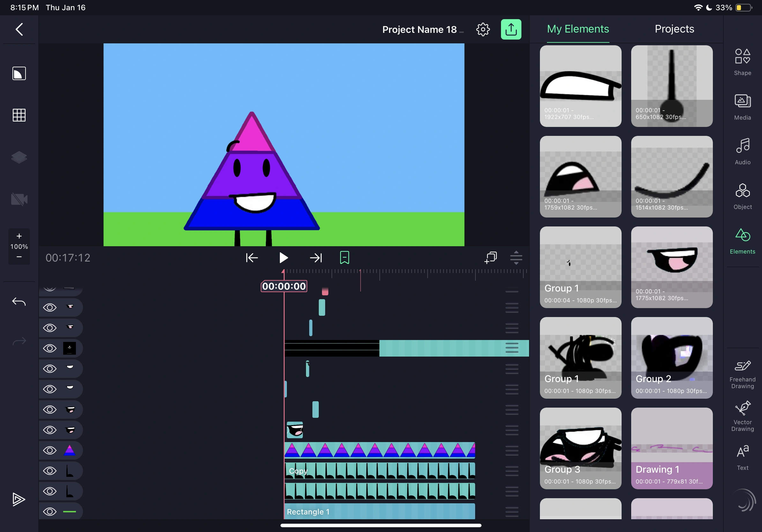Image resolution: width=762 pixels, height=532 pixels.
Task: Hide the triangle character layer
Action: [x=50, y=450]
